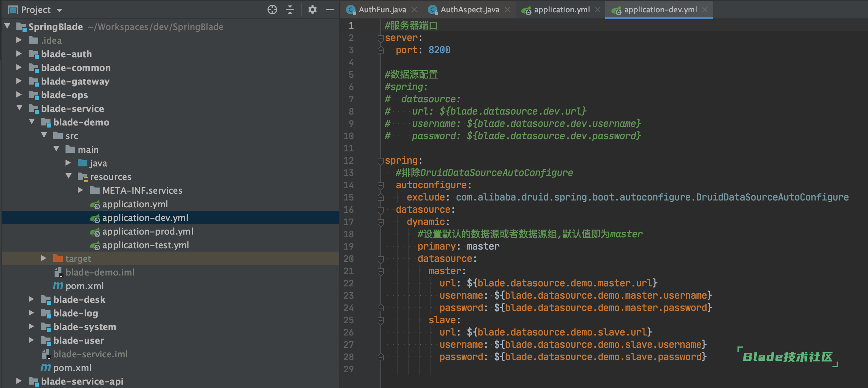
Task: Expand META-INF.services folder
Action: (81, 190)
